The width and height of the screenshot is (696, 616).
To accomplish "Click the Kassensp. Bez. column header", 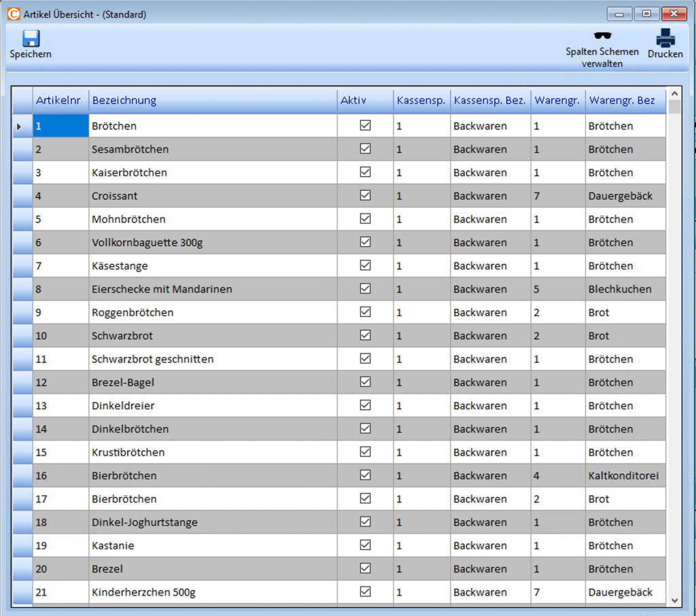I will click(x=489, y=101).
